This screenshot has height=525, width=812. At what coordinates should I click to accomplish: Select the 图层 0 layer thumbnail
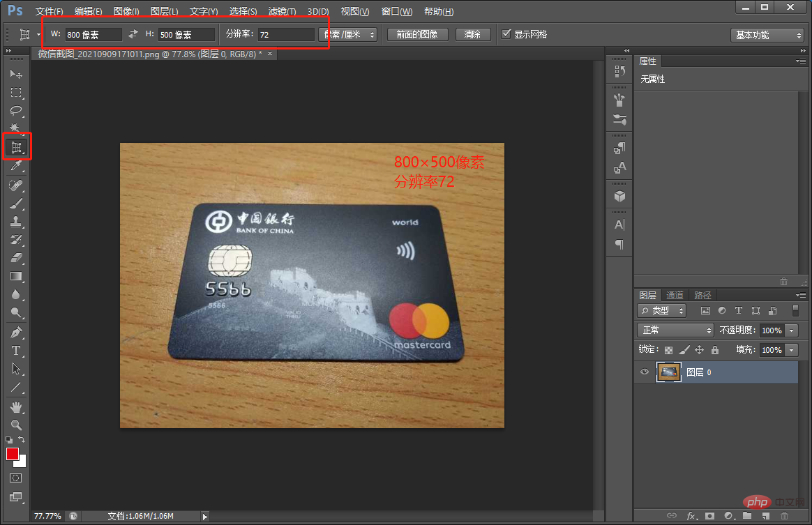point(668,372)
